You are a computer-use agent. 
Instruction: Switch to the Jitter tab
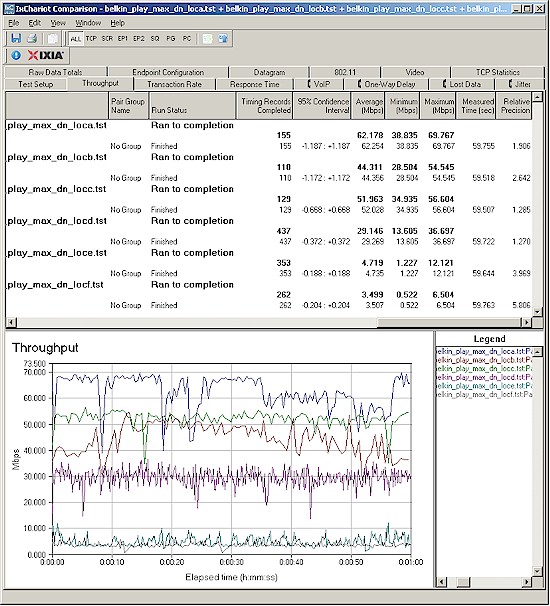[x=520, y=84]
